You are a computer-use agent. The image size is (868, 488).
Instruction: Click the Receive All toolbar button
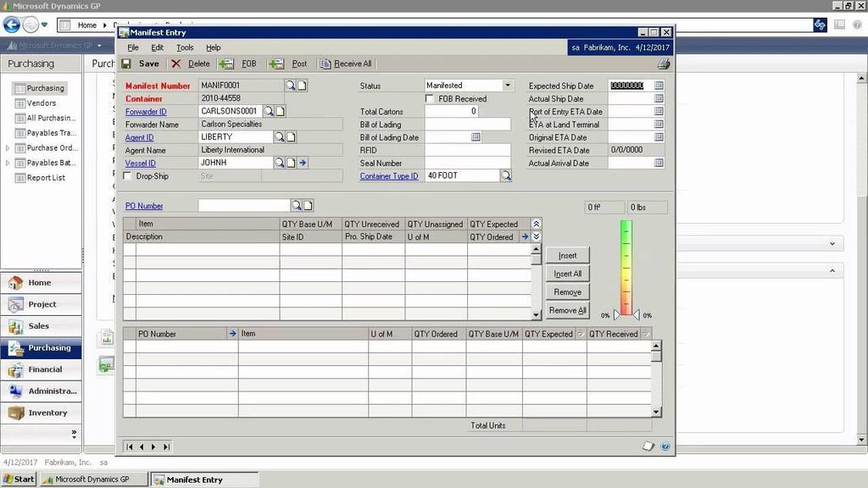coord(346,64)
